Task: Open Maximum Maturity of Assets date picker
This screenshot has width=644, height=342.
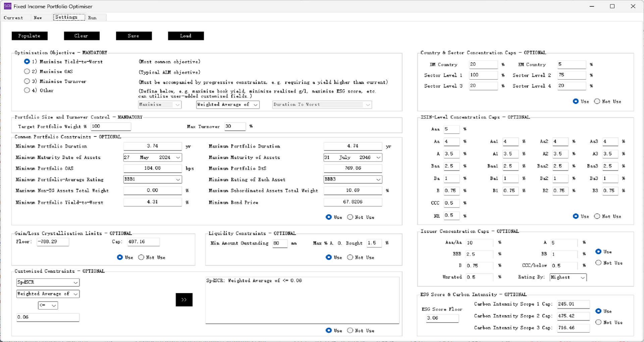Action: coord(378,157)
